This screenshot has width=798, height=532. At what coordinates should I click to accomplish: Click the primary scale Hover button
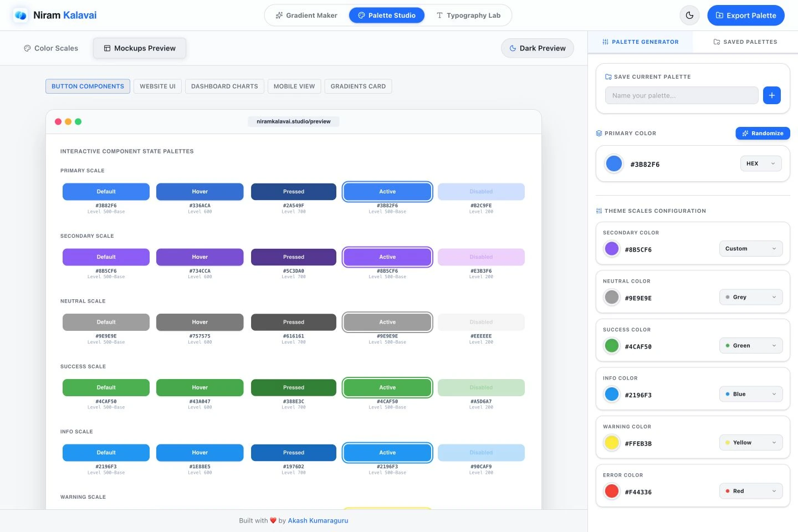(x=200, y=192)
